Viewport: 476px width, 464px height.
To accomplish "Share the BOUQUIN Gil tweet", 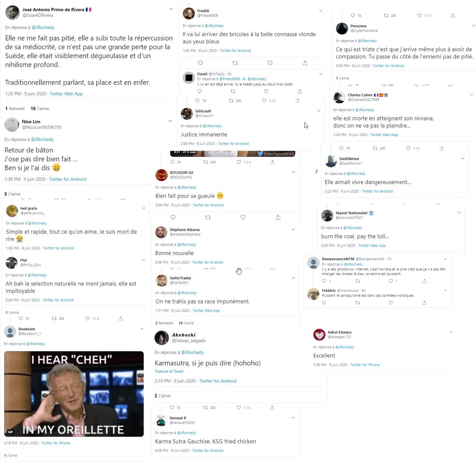I will click(x=278, y=217).
